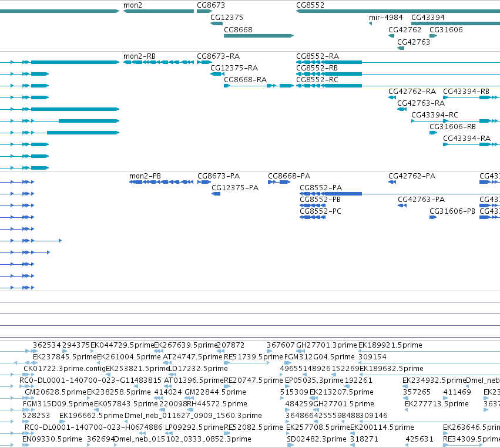500x448 pixels.
Task: Click EST 411469 label
Action: [x=457, y=392]
